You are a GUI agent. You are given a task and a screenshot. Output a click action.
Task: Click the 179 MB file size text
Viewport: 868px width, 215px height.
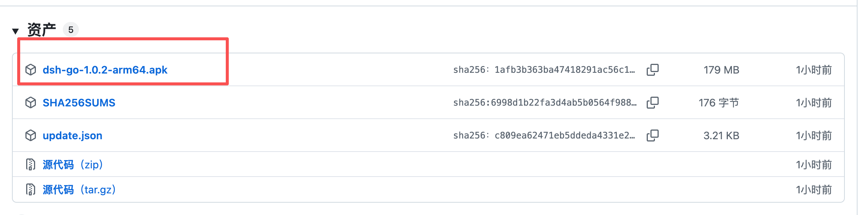coord(721,70)
